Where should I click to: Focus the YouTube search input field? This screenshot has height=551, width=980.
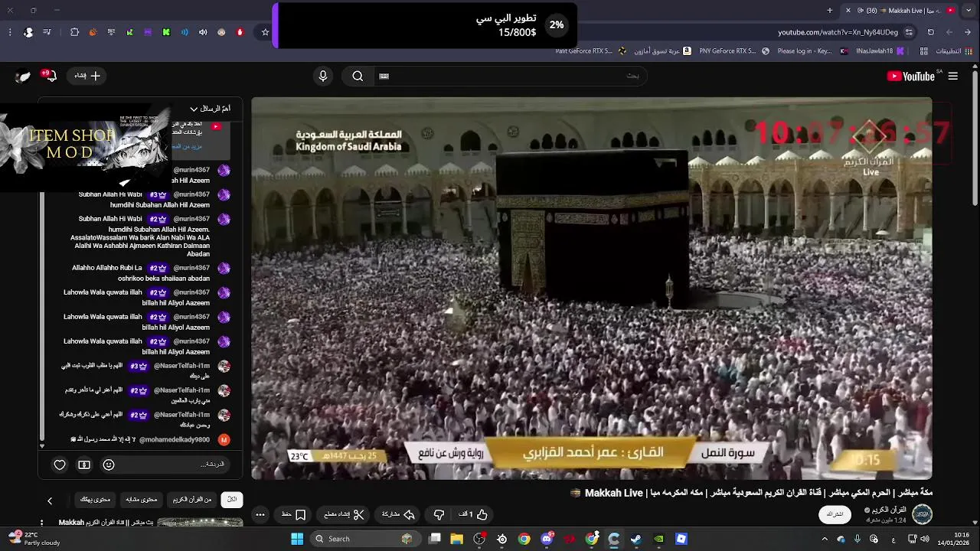coord(509,76)
